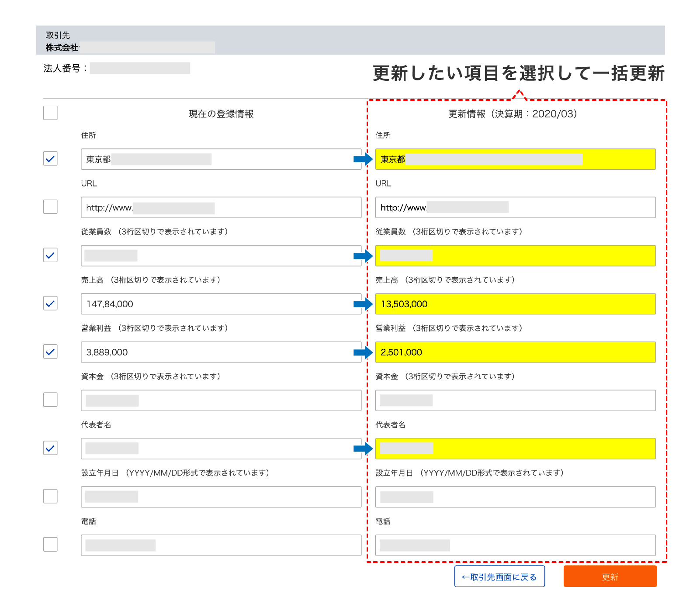Viewport: 700px width, 611px height.
Task: Click current 代表者名 input field
Action: [x=221, y=449]
